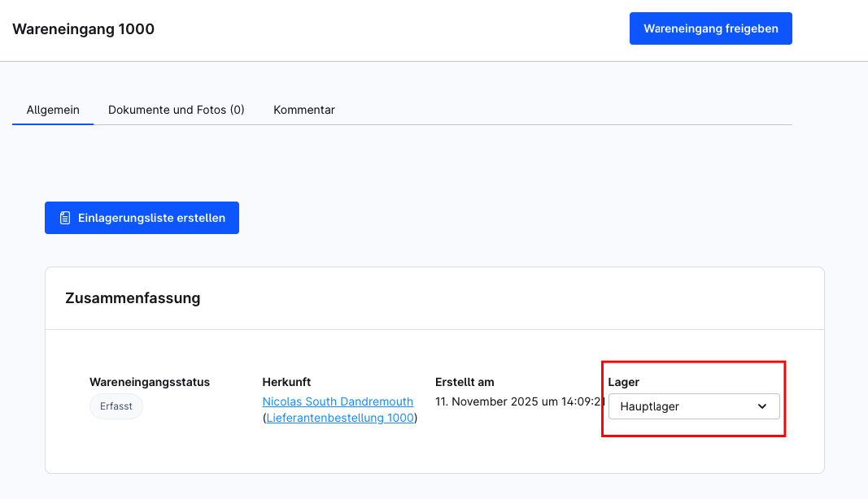Viewport: 868px width, 499px height.
Task: Click the Zusammenfassung section heading
Action: tap(133, 298)
